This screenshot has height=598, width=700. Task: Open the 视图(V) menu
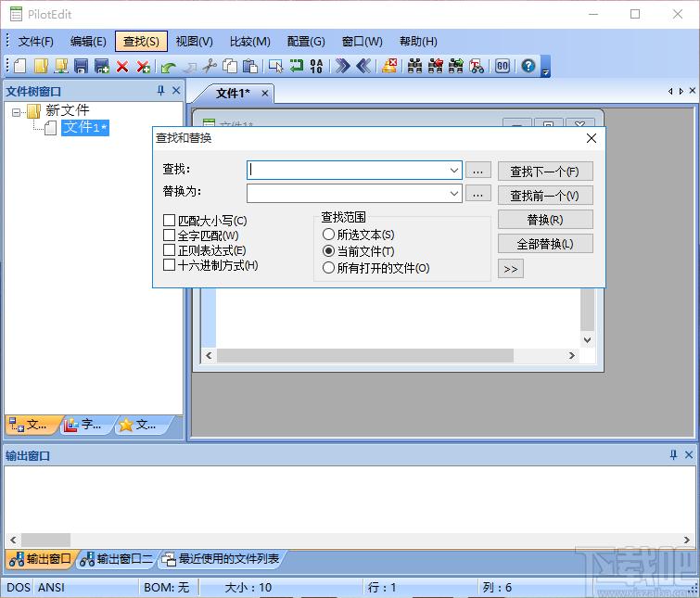tap(194, 42)
